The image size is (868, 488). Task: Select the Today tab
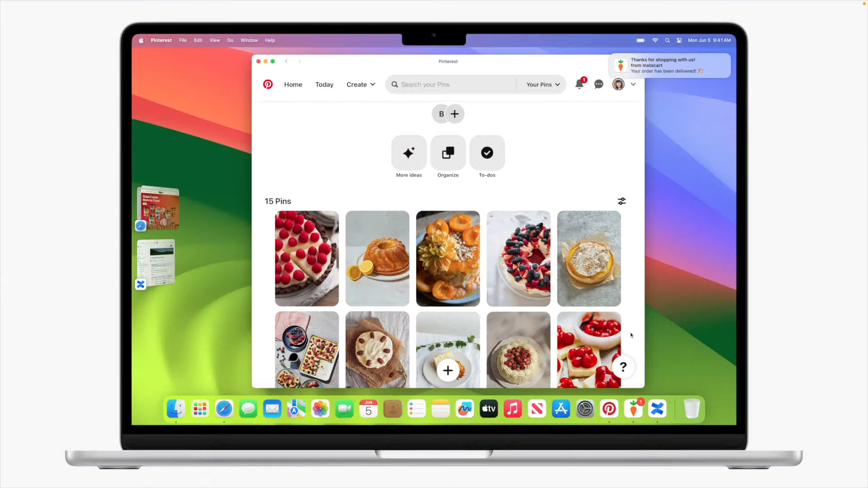pos(324,84)
